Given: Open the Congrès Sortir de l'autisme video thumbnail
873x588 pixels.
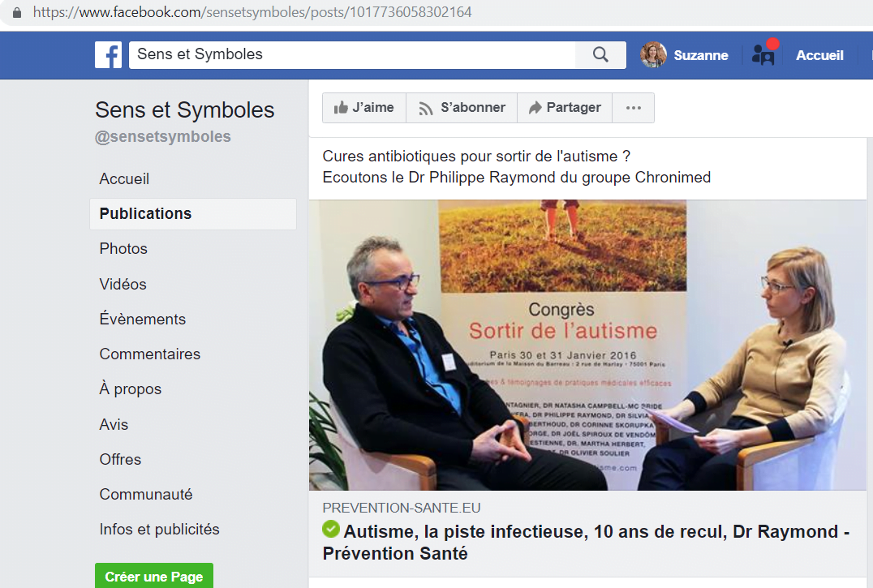Looking at the screenshot, I should point(587,345).
